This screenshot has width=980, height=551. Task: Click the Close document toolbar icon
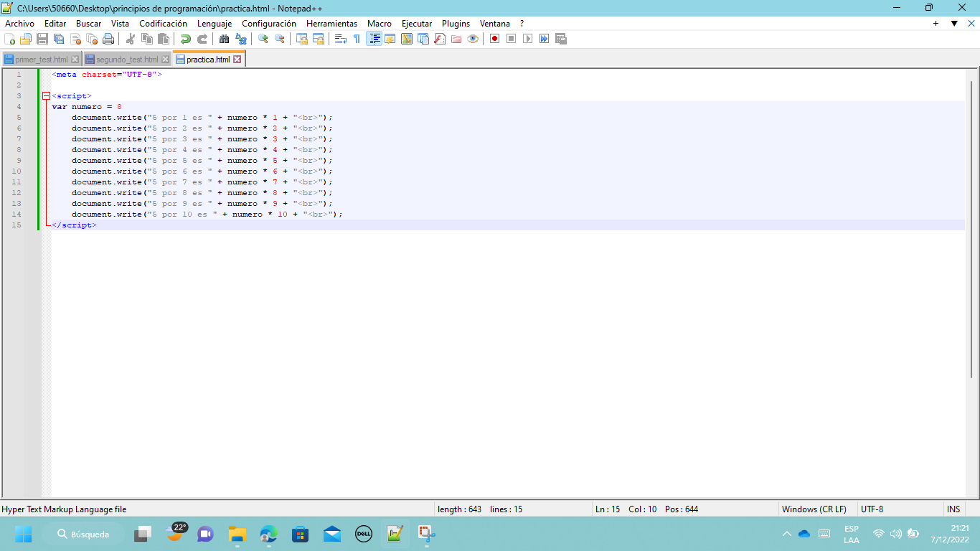pos(75,39)
